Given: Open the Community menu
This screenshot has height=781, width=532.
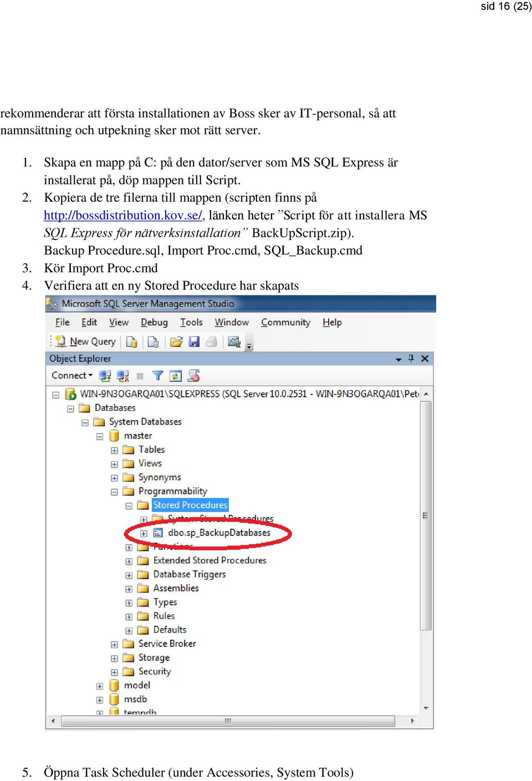Looking at the screenshot, I should pos(285,322).
